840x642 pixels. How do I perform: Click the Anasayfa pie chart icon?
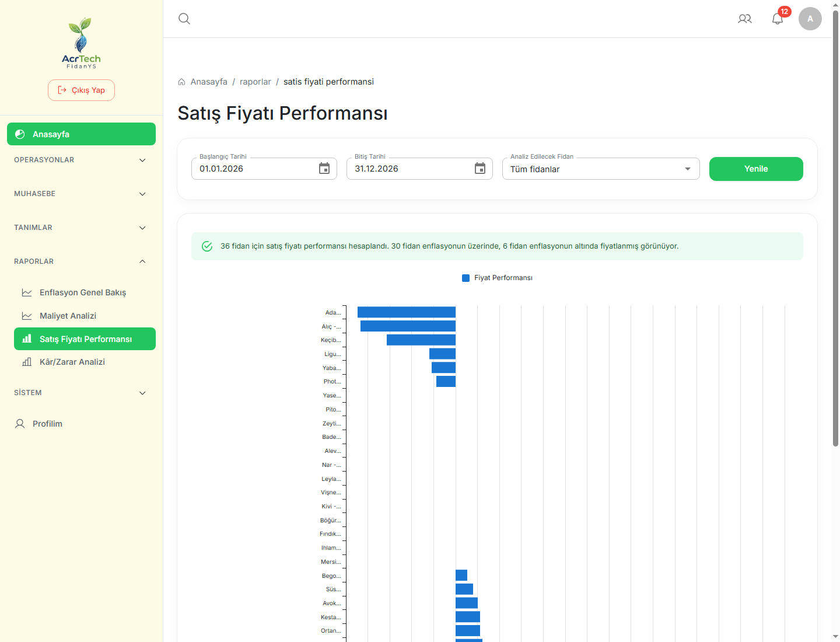[20, 134]
